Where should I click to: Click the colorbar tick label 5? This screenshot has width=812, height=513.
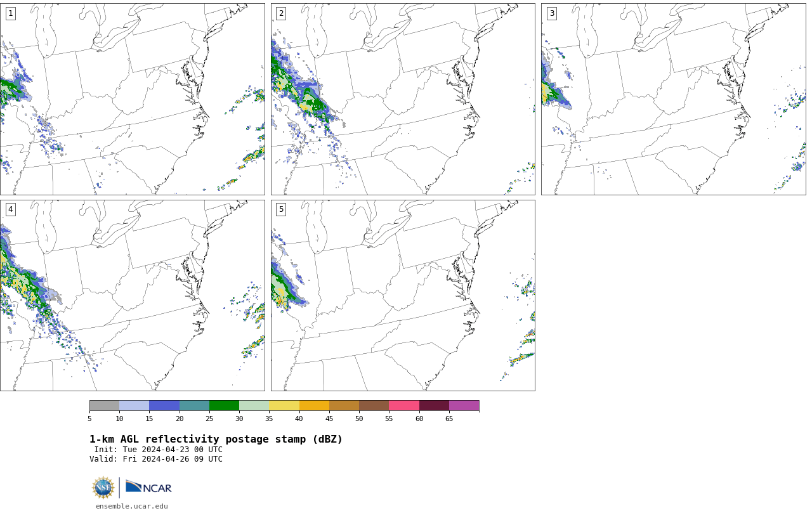click(89, 419)
